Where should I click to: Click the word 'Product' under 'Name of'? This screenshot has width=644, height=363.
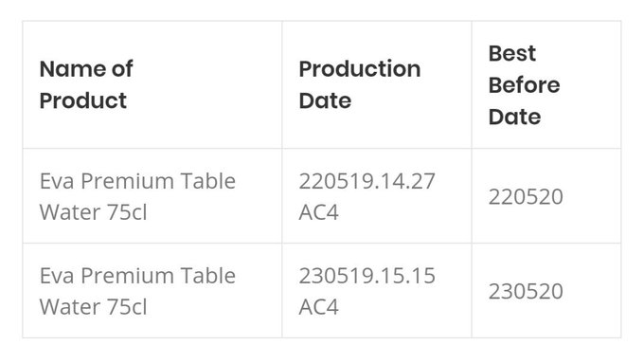coord(83,100)
